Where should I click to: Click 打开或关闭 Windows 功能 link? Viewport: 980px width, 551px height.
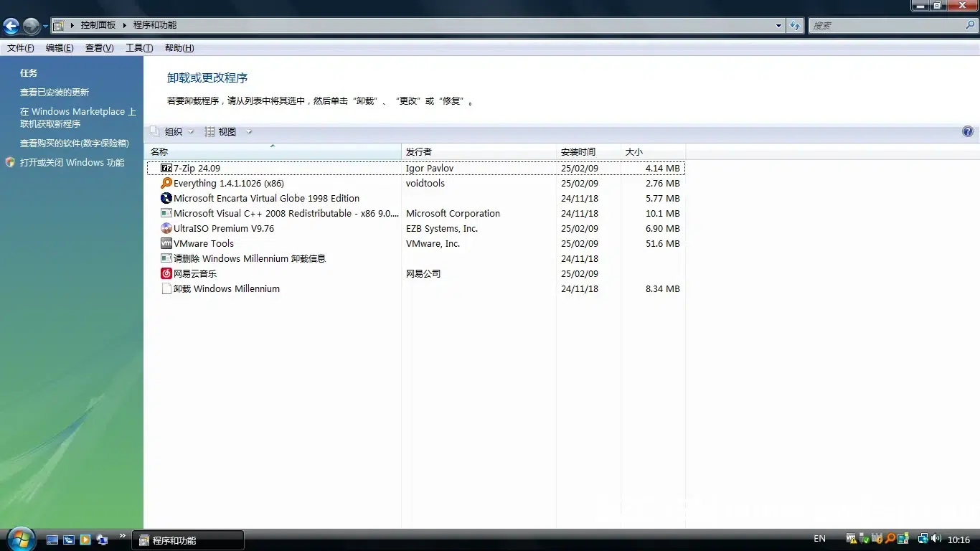(x=72, y=162)
